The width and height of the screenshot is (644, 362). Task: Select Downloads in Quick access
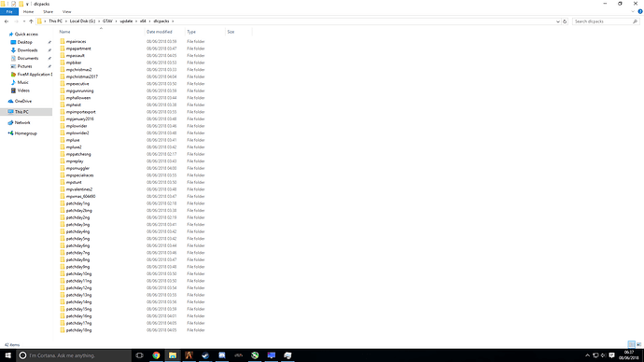27,50
